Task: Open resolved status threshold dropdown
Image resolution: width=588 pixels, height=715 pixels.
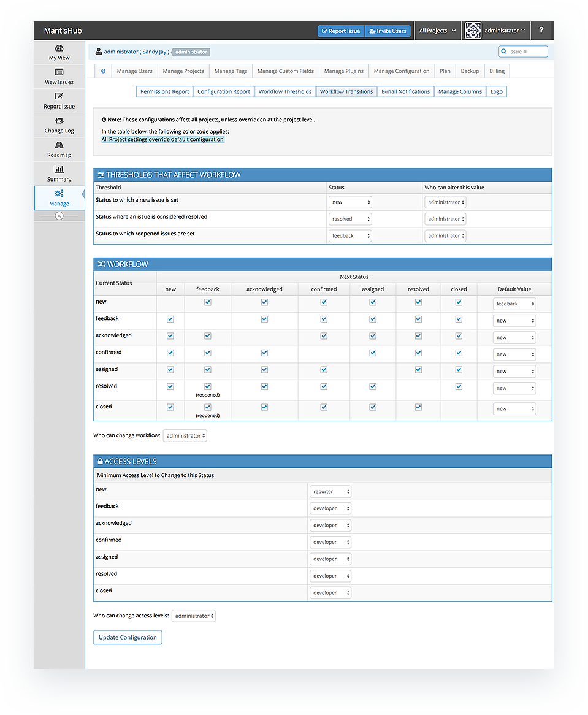Action: pos(350,219)
